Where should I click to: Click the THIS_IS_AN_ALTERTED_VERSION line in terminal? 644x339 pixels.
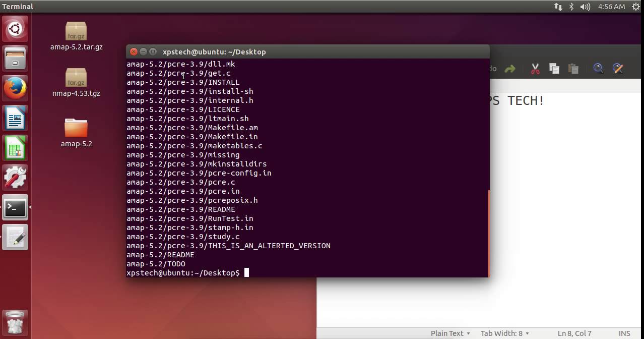(228, 246)
